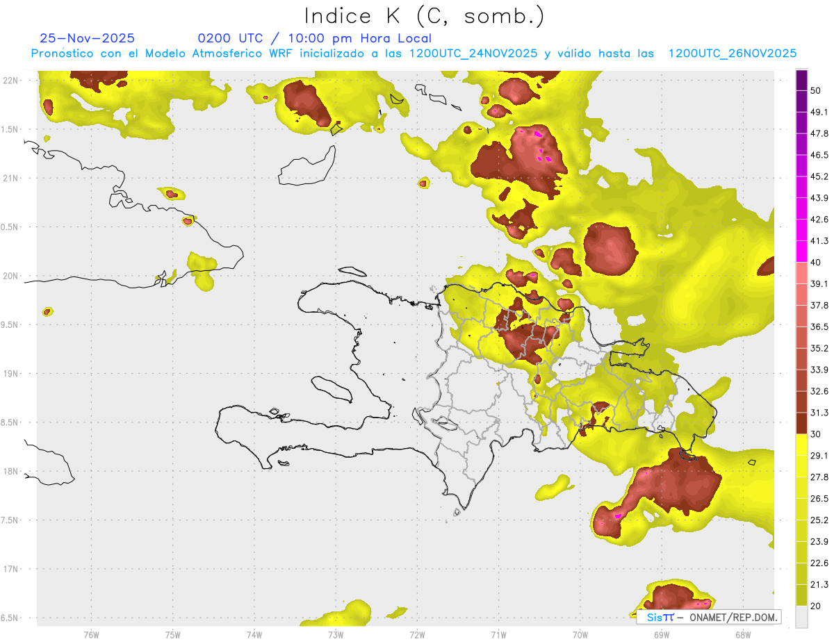The width and height of the screenshot is (834, 644).
Task: Click the "71W" longitude label
Action: click(x=498, y=635)
